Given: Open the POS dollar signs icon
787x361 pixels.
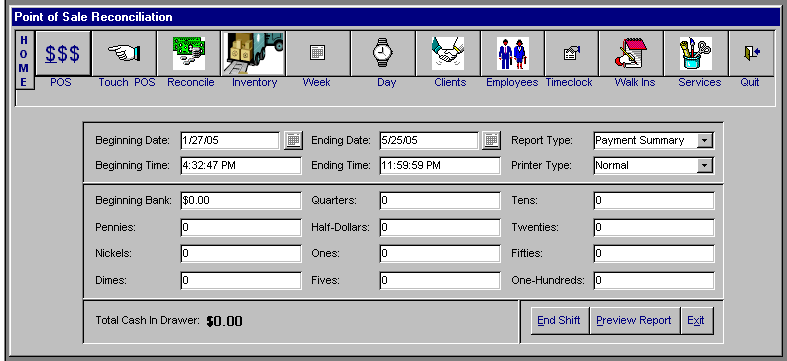Looking at the screenshot, I should coord(63,53).
